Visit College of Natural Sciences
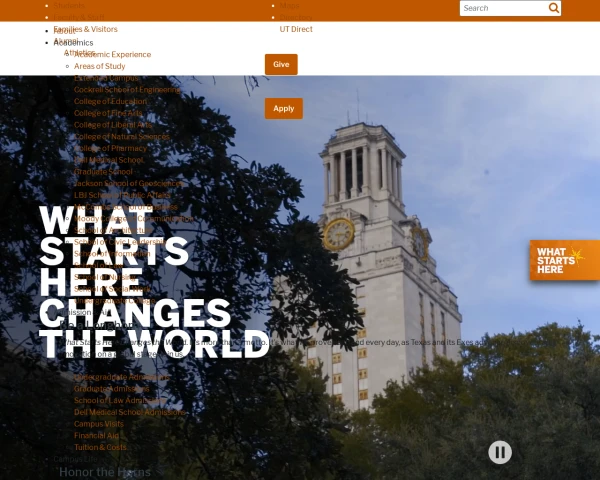This screenshot has height=480, width=600. pos(122,137)
